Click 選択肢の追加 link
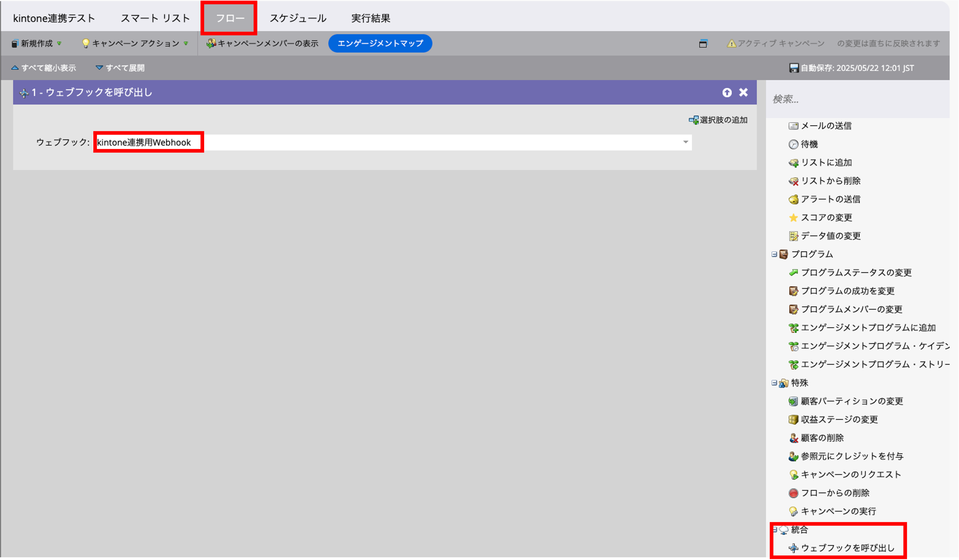Screen dimensions: 959x560 point(718,120)
